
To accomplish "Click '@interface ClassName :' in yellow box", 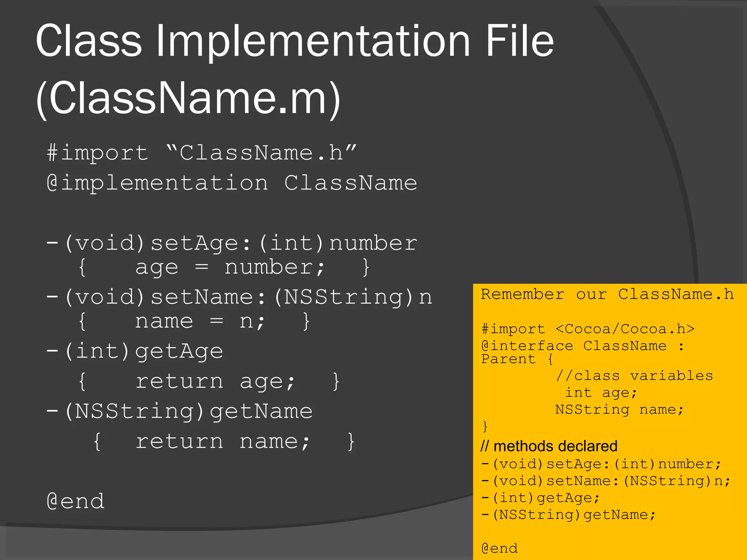I will 583,346.
